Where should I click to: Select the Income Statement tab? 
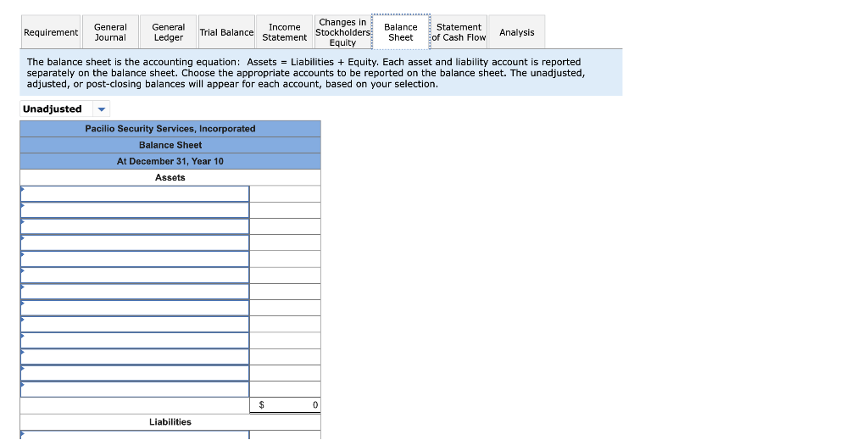click(285, 32)
